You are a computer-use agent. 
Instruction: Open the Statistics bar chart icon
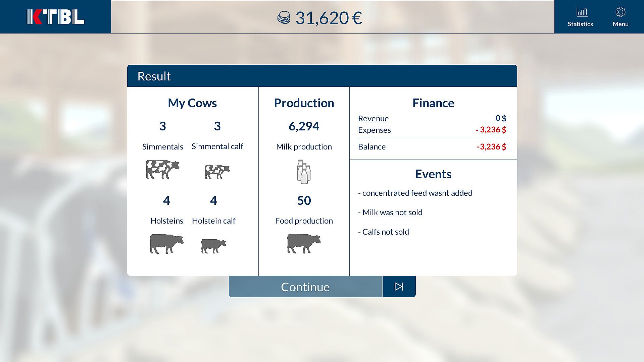tap(582, 12)
